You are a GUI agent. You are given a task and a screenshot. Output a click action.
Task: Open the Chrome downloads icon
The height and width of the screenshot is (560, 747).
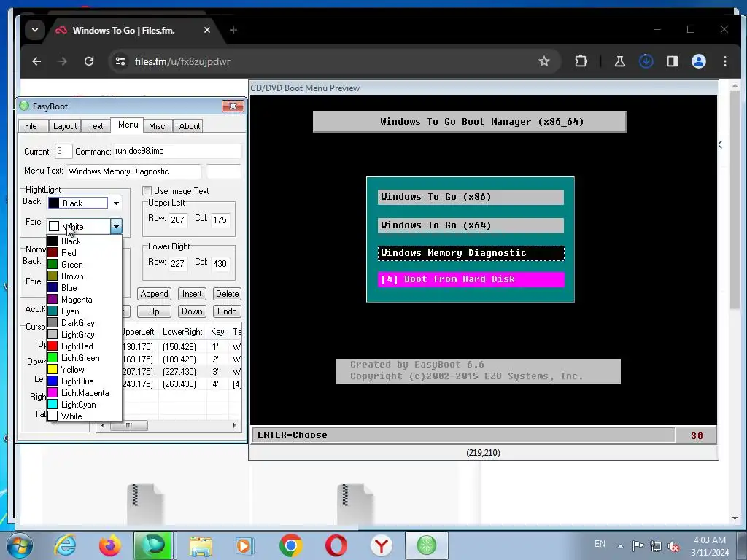[x=646, y=61]
